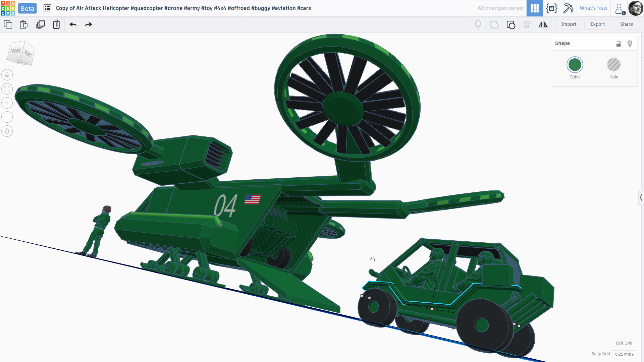Delete the selected shape
Screen dimensions: 644x362
(56, 24)
